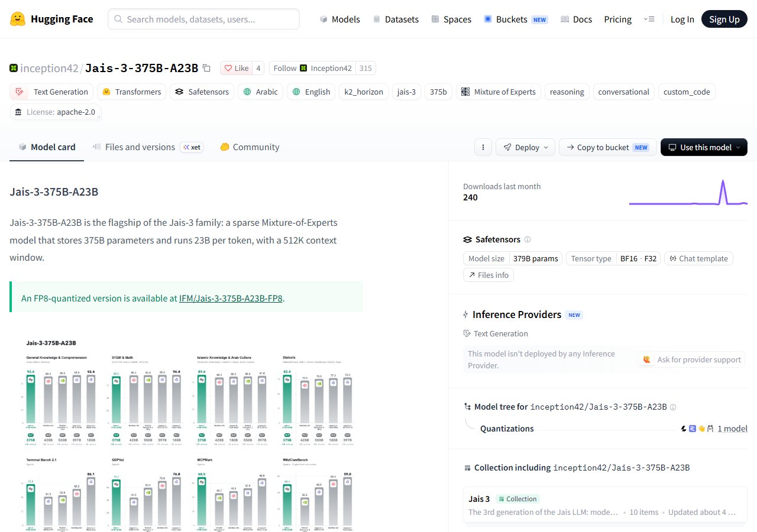Select the k2_horizon tag
The image size is (757, 532).
[364, 92]
